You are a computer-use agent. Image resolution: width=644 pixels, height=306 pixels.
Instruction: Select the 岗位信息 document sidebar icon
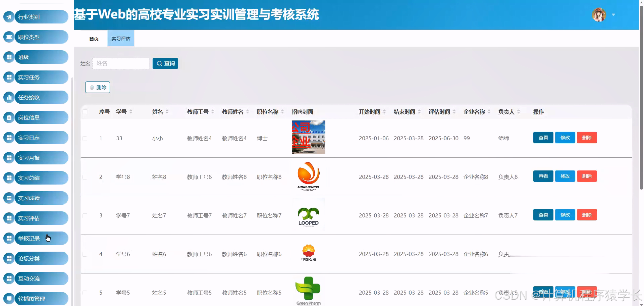tap(9, 117)
